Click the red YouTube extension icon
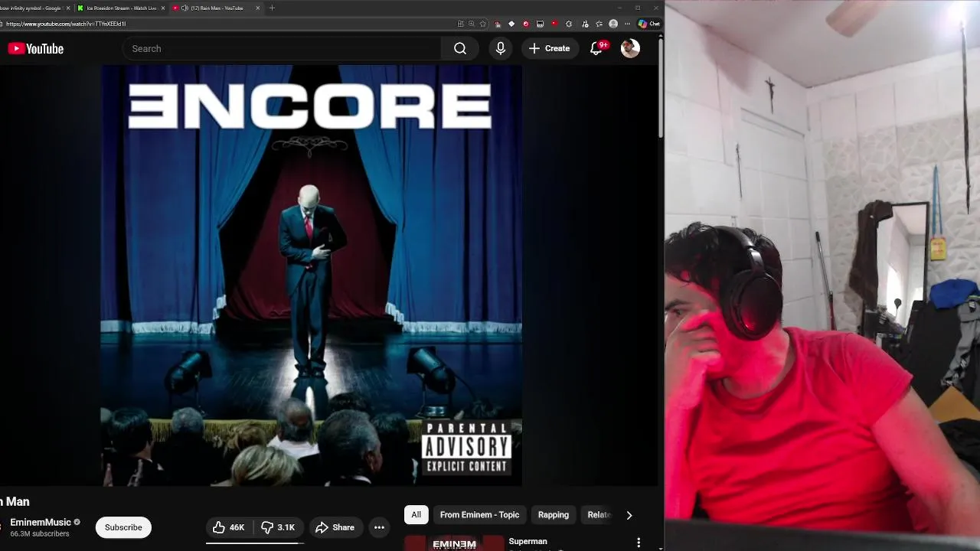Viewport: 980px width, 551px height. tap(555, 24)
